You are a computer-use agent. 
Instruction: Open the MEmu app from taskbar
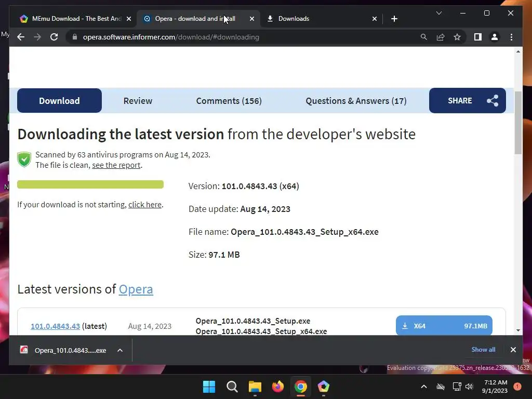[323, 387]
